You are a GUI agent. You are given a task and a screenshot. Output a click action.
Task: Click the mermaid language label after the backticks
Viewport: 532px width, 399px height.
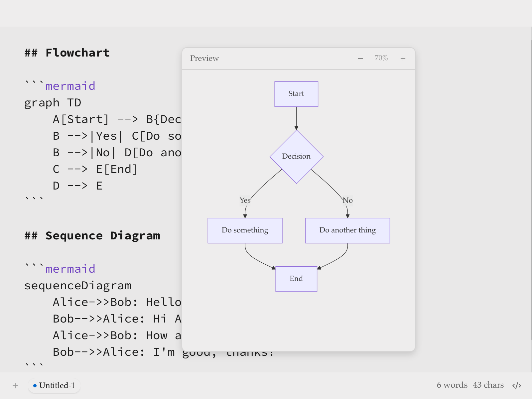point(70,86)
